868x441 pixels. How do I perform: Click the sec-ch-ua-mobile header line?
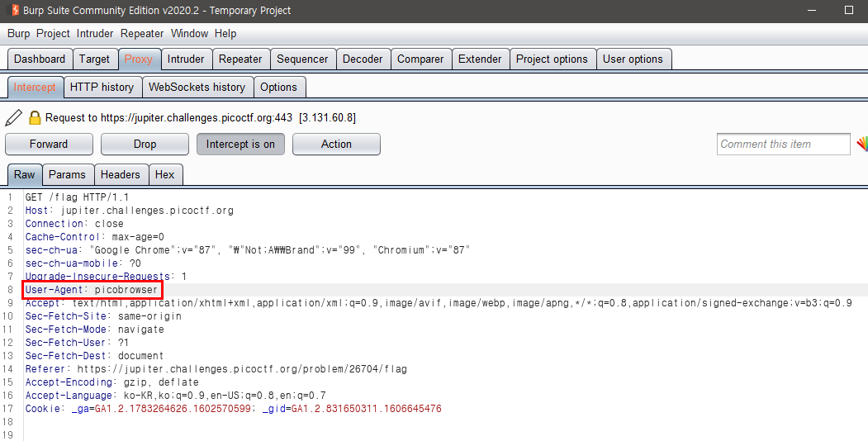[83, 263]
